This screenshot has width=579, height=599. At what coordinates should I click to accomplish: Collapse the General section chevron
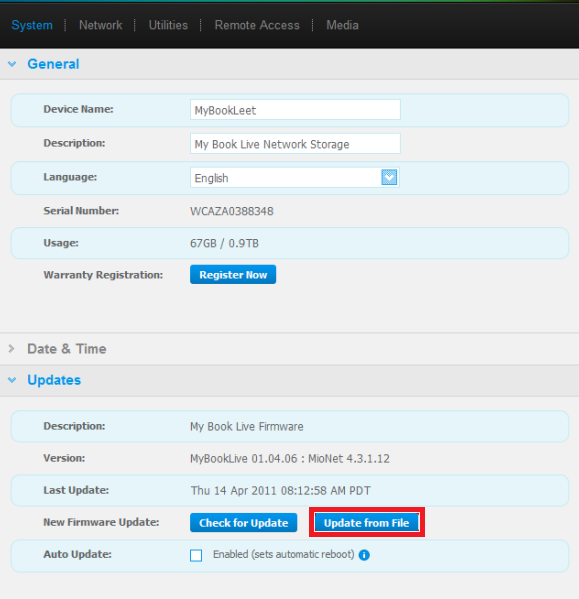12,64
